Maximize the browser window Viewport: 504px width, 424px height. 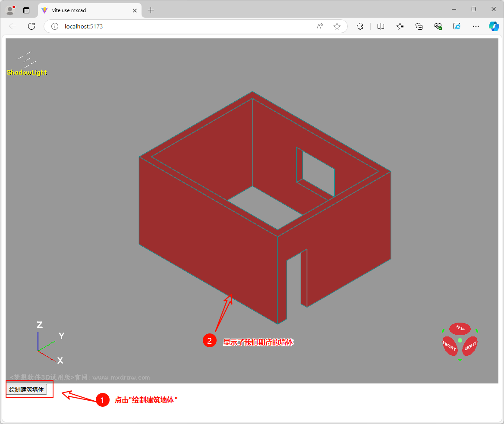click(474, 9)
